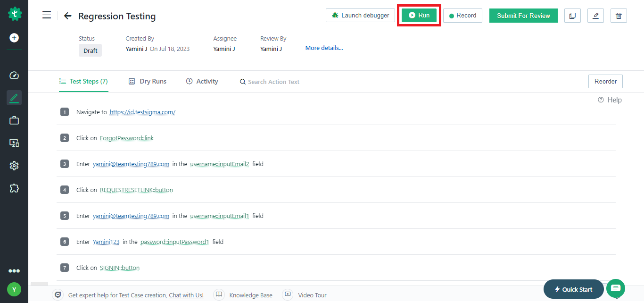Viewport: 644px width, 303px height.
Task: Open the duplicate test case icon
Action: pos(572,16)
